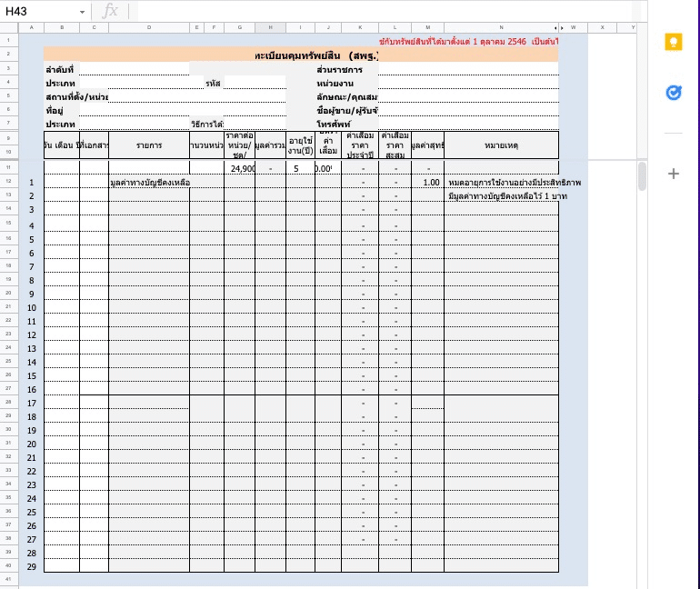The image size is (700, 589).
Task: Click the อายุใช้งาน(ปี) header cell
Action: [x=300, y=145]
